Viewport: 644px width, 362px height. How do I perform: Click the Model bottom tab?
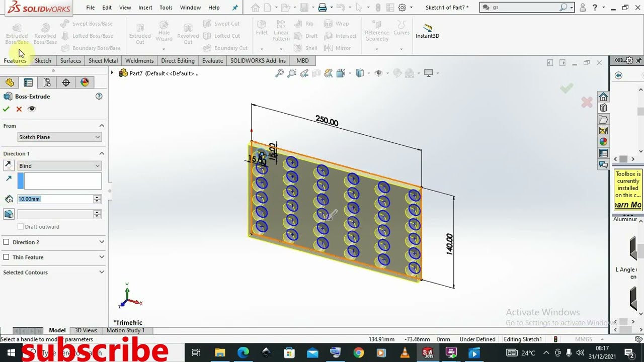tap(57, 330)
